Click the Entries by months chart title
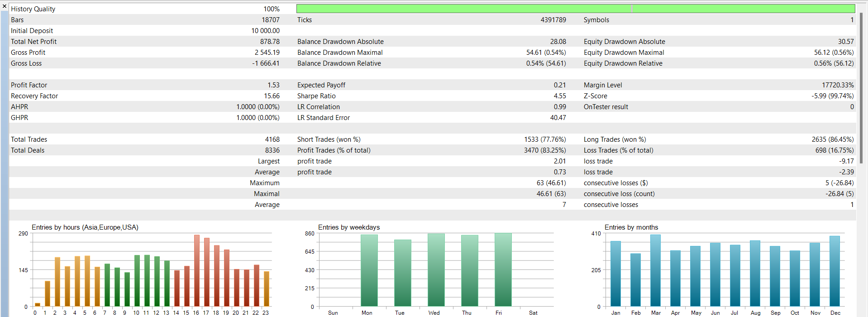This screenshot has height=317, width=868. pyautogui.click(x=631, y=227)
